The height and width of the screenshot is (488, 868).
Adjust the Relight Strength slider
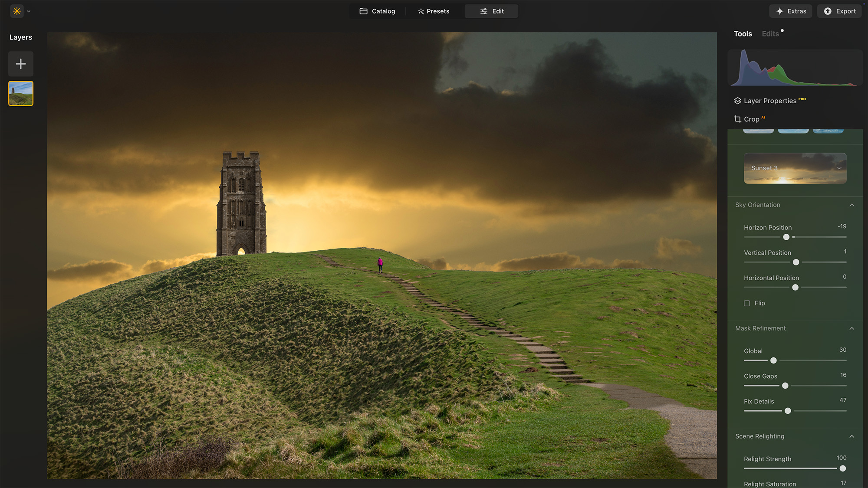pyautogui.click(x=842, y=468)
